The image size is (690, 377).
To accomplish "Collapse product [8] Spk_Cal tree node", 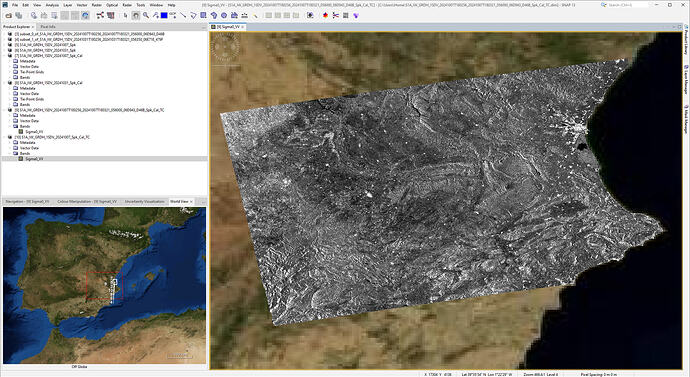I will tap(5, 83).
